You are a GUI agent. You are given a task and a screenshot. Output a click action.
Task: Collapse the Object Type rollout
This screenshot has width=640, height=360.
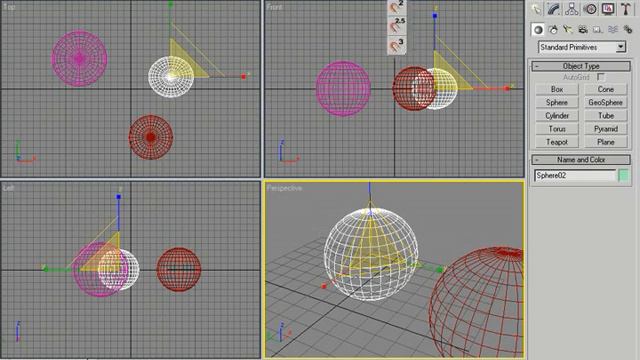[x=581, y=66]
